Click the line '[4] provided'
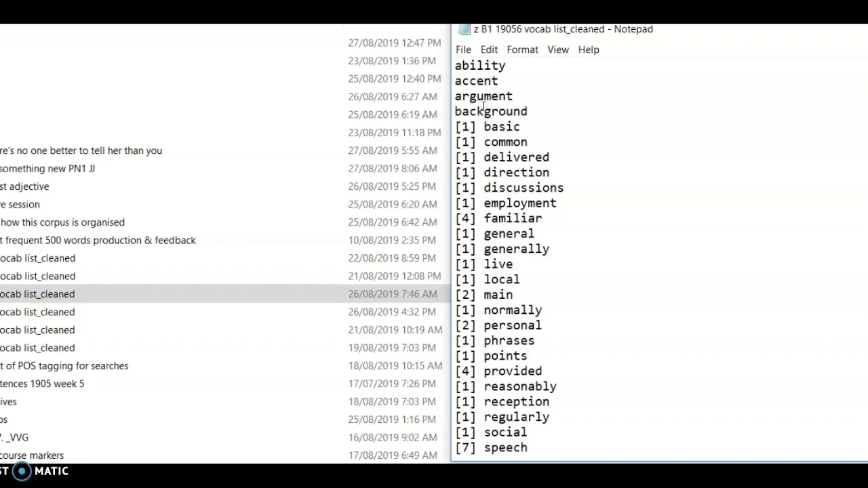 498,371
